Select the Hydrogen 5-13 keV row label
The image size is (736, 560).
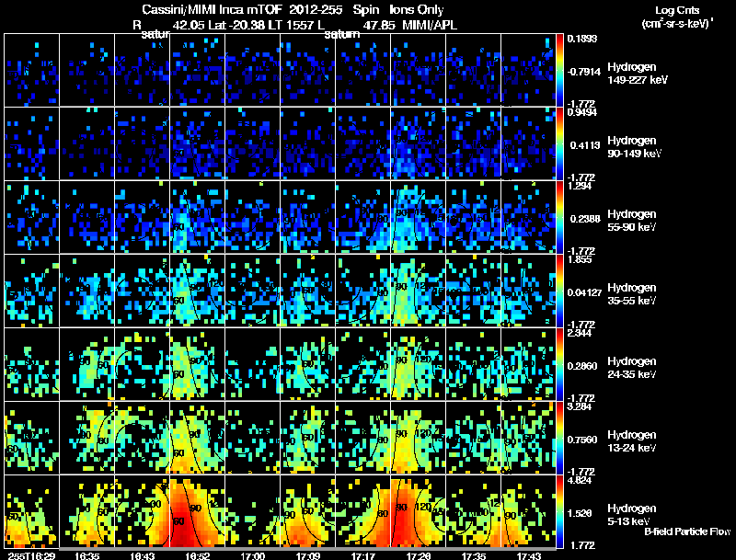point(632,515)
